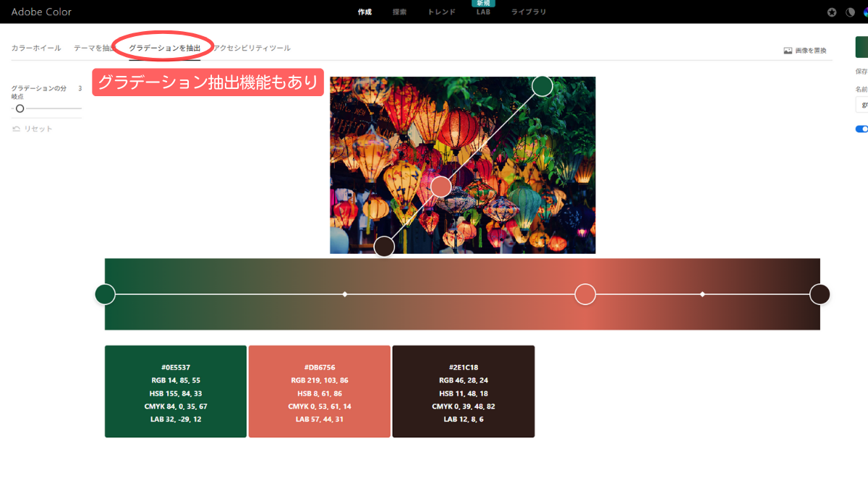
Task: Click midpoint diamond between green and coral
Action: point(345,294)
